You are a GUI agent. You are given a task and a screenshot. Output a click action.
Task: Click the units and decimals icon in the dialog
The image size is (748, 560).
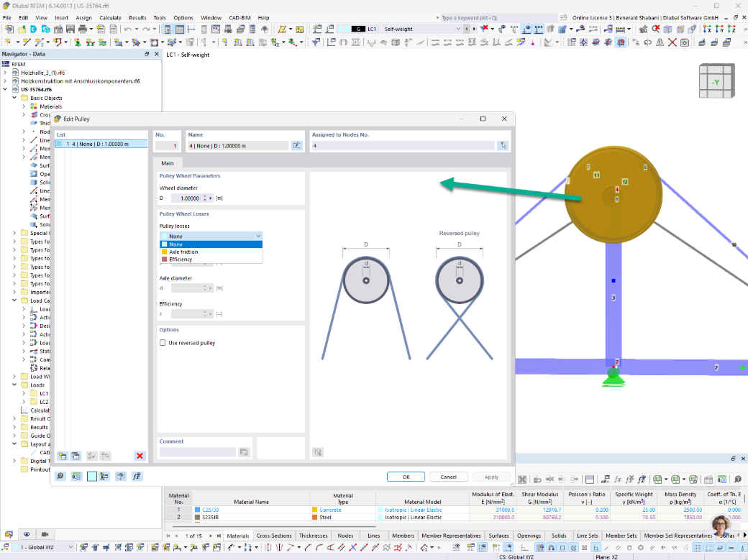[76, 476]
